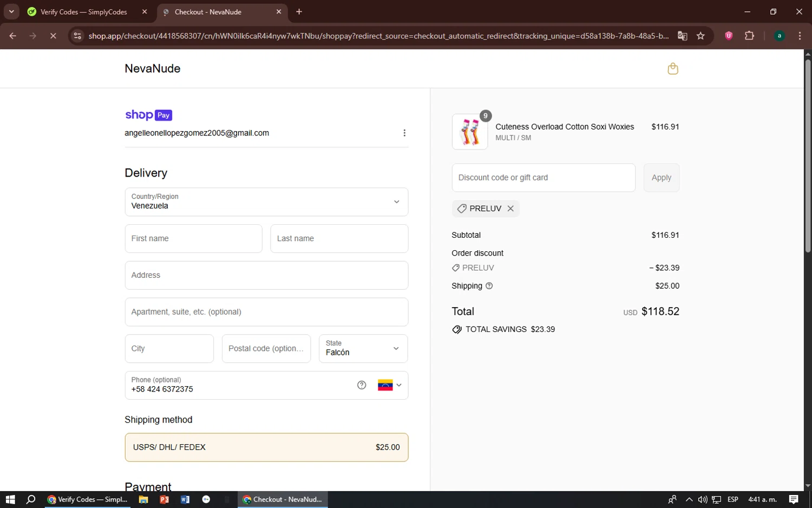Image resolution: width=812 pixels, height=508 pixels.
Task: Click the Discount code or gift card field
Action: pos(543,178)
